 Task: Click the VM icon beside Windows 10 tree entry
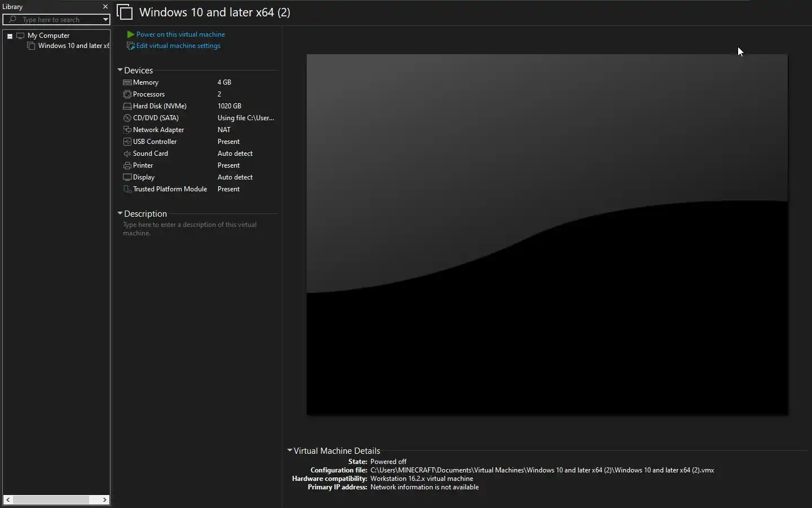(32, 46)
